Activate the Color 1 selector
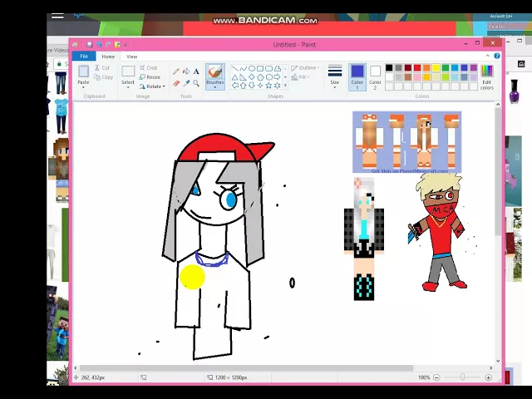 [357, 77]
